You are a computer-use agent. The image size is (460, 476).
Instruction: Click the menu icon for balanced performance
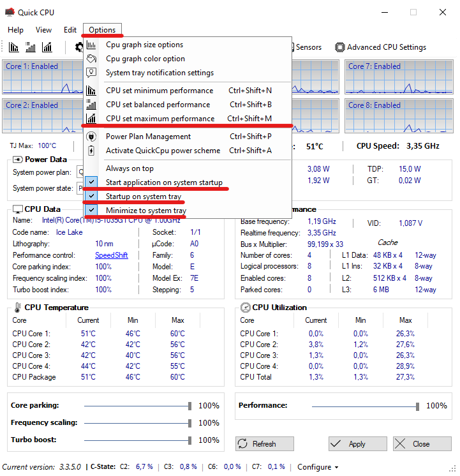point(91,105)
